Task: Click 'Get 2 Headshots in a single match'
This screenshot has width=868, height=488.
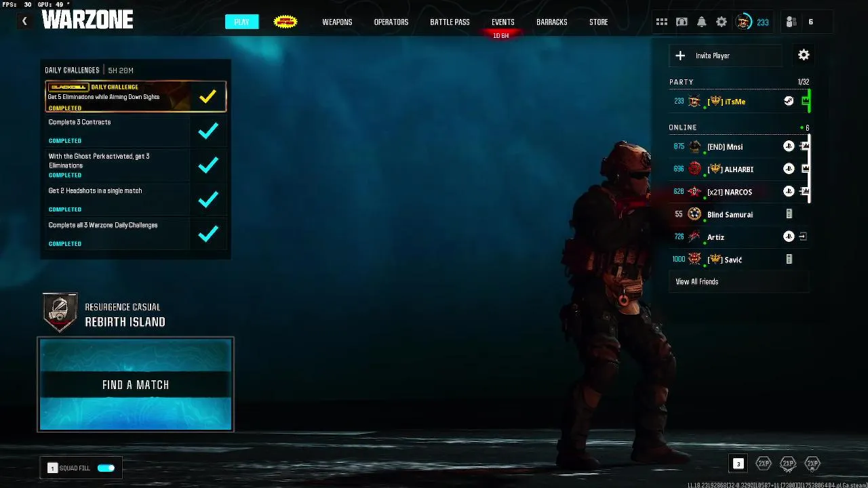Action: [x=95, y=190]
